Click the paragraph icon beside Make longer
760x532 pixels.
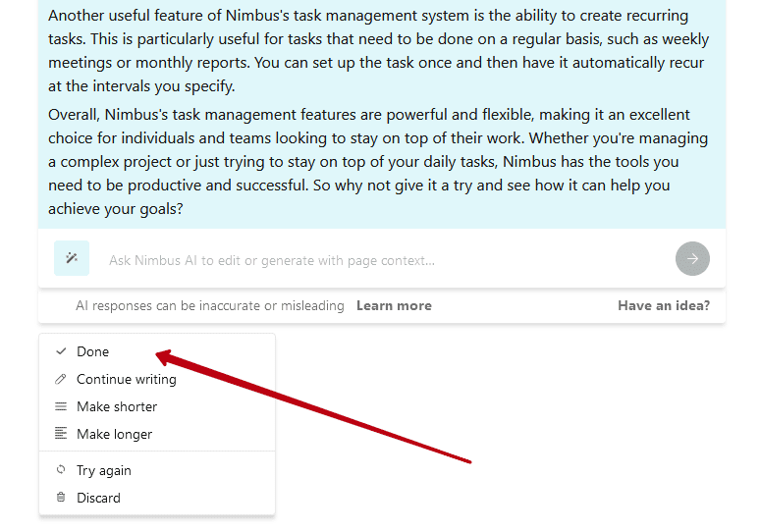pyautogui.click(x=61, y=433)
